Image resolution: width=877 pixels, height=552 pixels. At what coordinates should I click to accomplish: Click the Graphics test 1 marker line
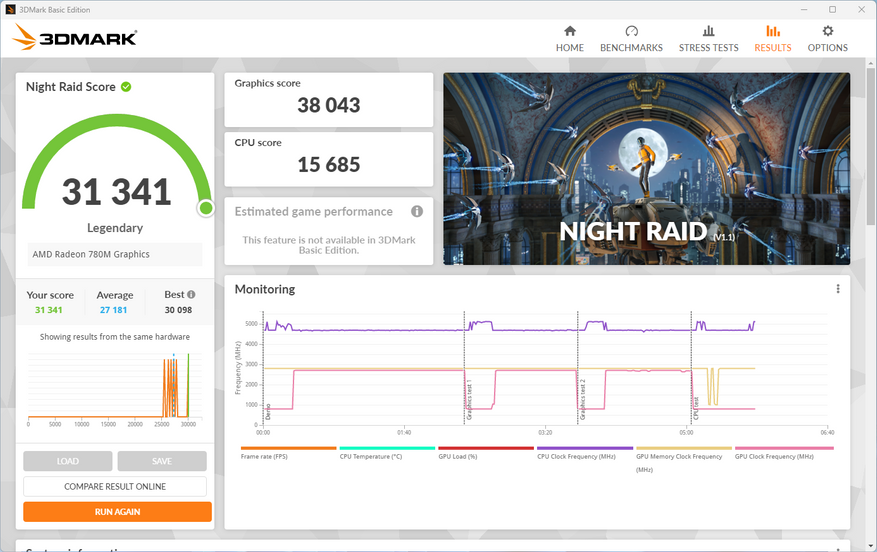pos(464,368)
